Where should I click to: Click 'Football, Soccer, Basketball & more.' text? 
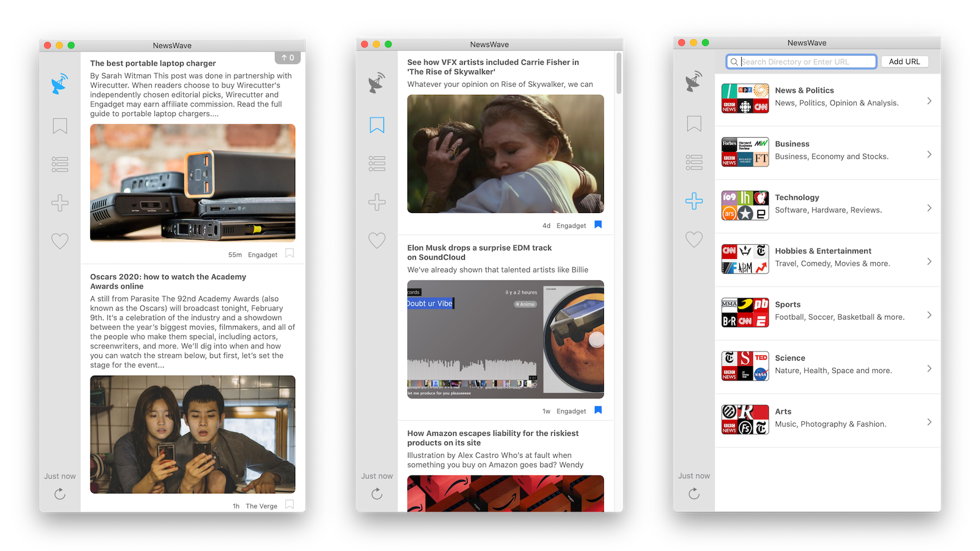(840, 317)
